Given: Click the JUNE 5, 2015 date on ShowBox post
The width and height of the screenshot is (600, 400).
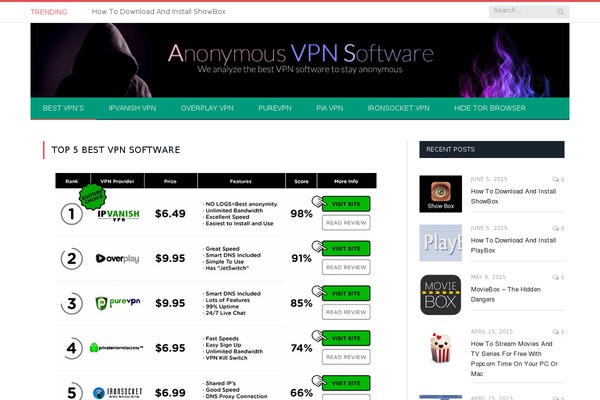Looking at the screenshot, I should click(x=489, y=179).
